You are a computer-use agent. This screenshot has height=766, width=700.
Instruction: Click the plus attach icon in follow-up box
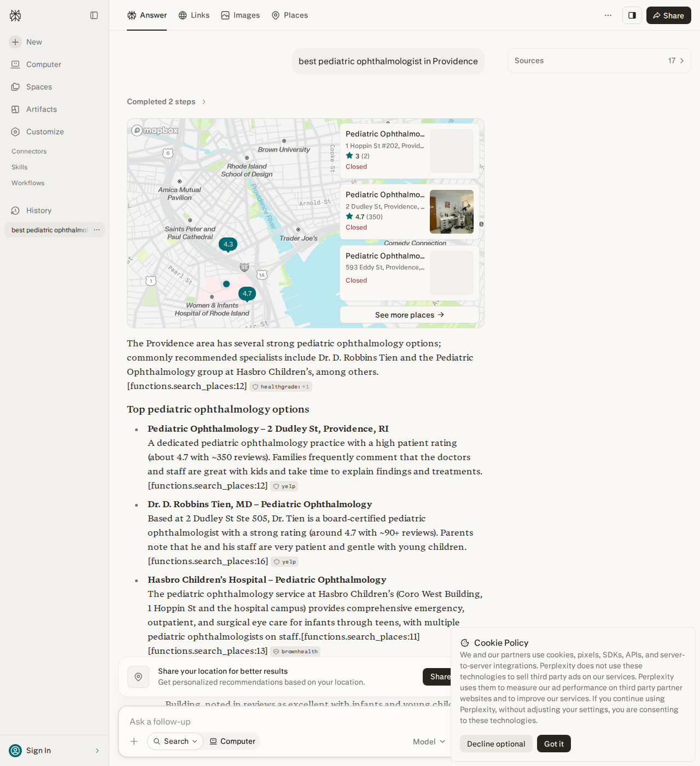[x=134, y=741]
